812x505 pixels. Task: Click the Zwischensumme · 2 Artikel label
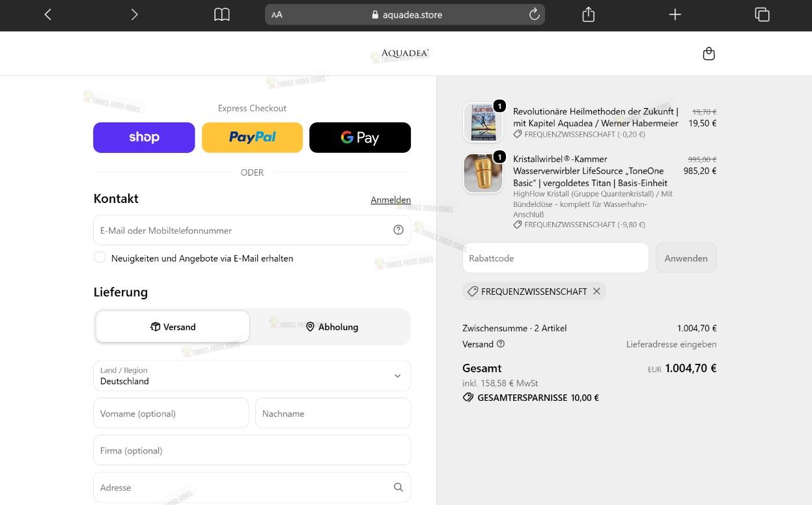[514, 328]
